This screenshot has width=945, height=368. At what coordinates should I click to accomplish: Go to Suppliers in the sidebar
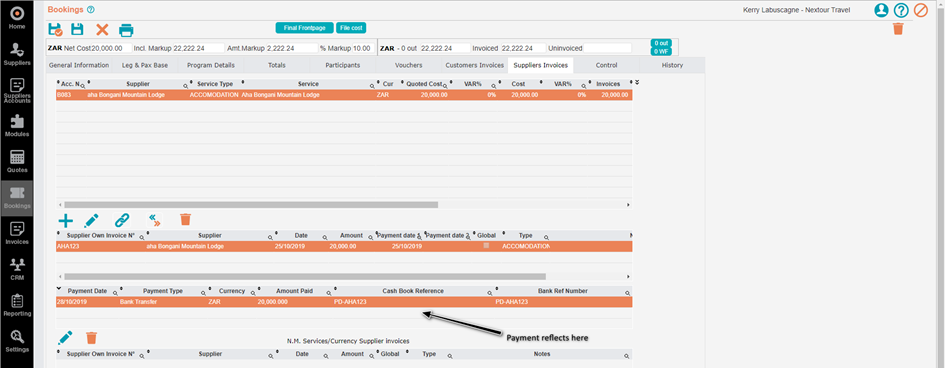[17, 54]
